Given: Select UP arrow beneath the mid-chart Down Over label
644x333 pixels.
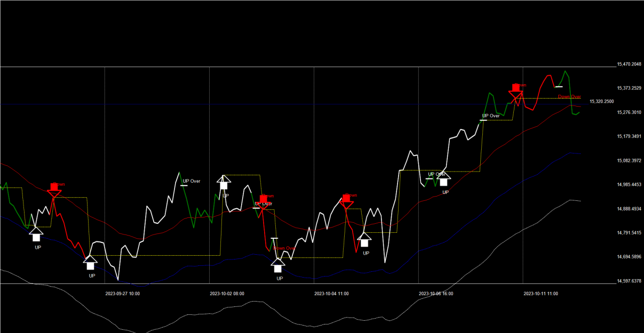Looking at the screenshot, I should tap(277, 265).
